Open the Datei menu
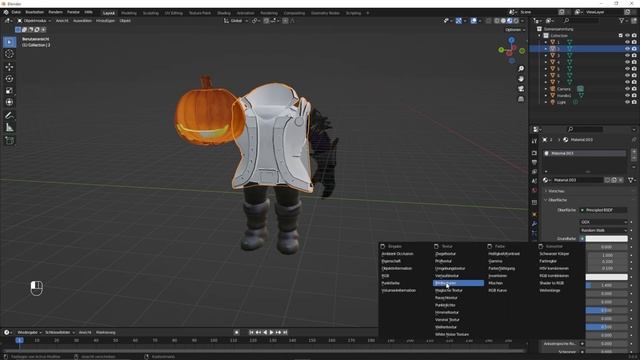The image size is (640, 360). pos(16,12)
